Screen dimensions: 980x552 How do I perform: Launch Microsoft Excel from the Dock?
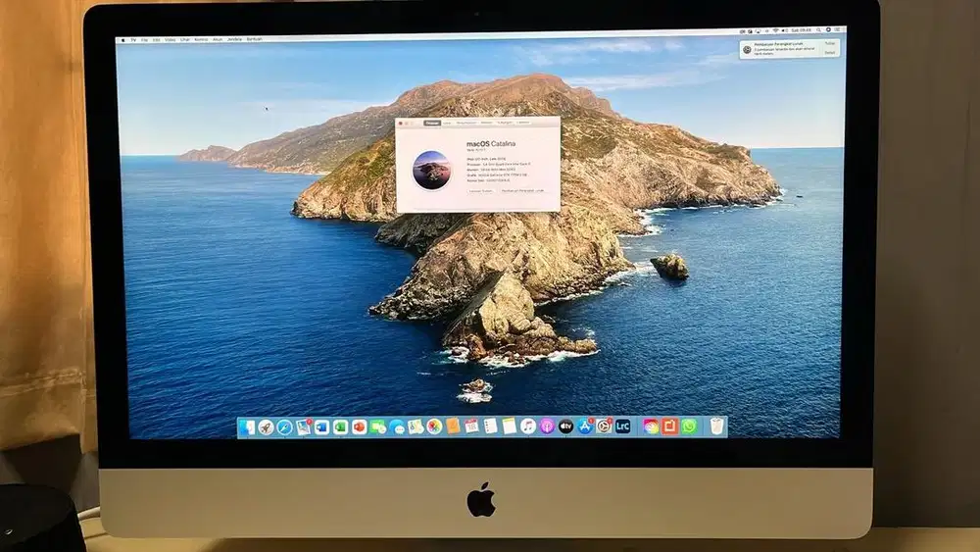[x=340, y=427]
